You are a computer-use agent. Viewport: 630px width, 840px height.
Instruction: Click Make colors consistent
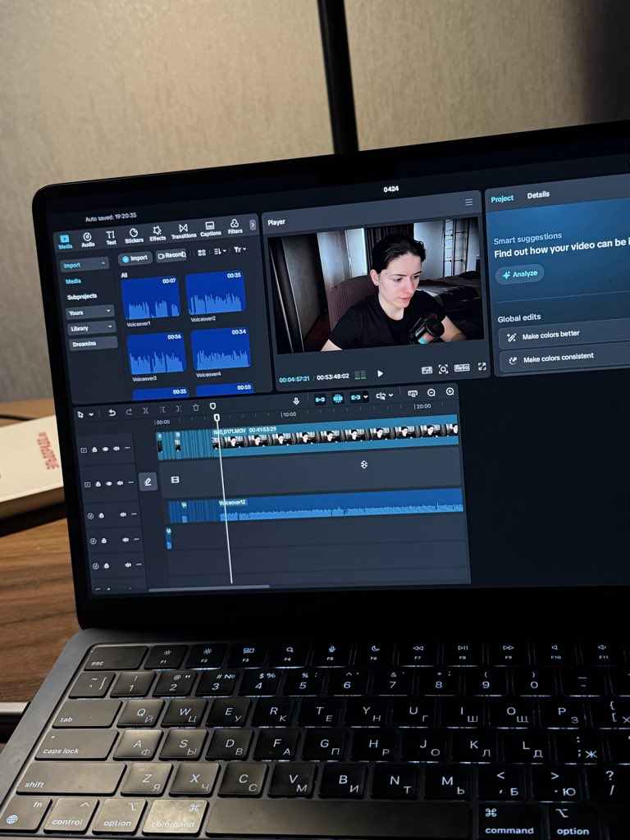click(564, 358)
